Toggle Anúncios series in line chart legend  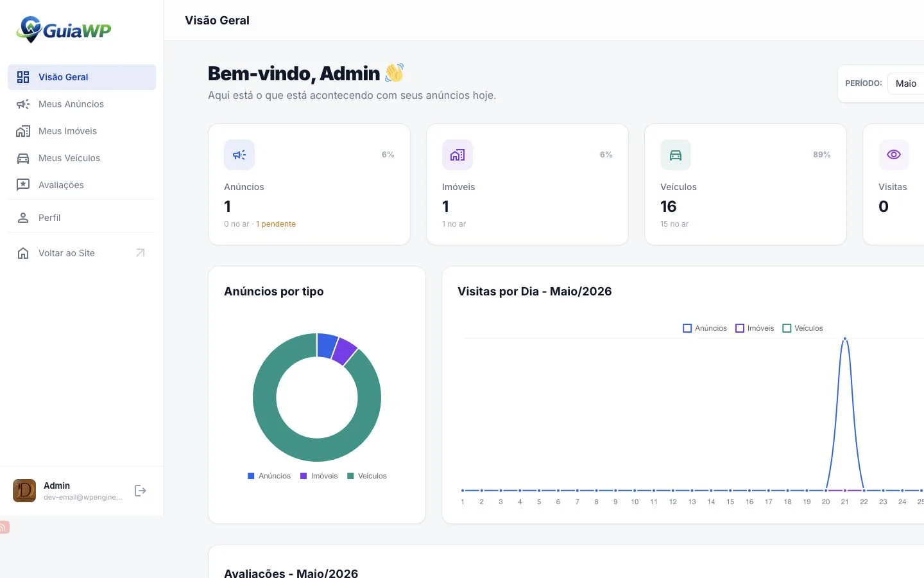(705, 328)
